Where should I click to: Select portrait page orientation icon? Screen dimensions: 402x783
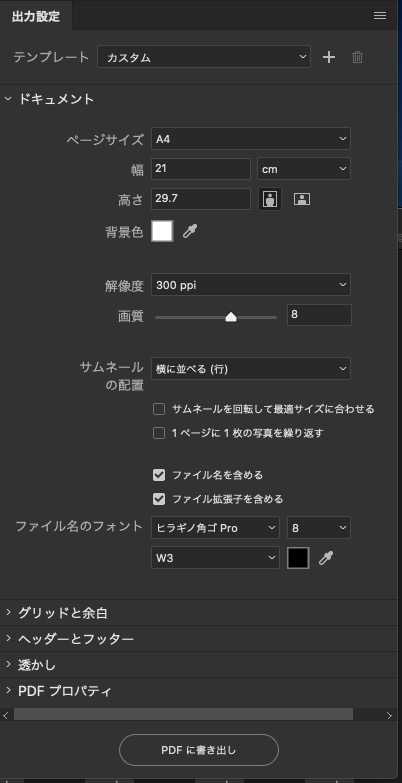[270, 199]
